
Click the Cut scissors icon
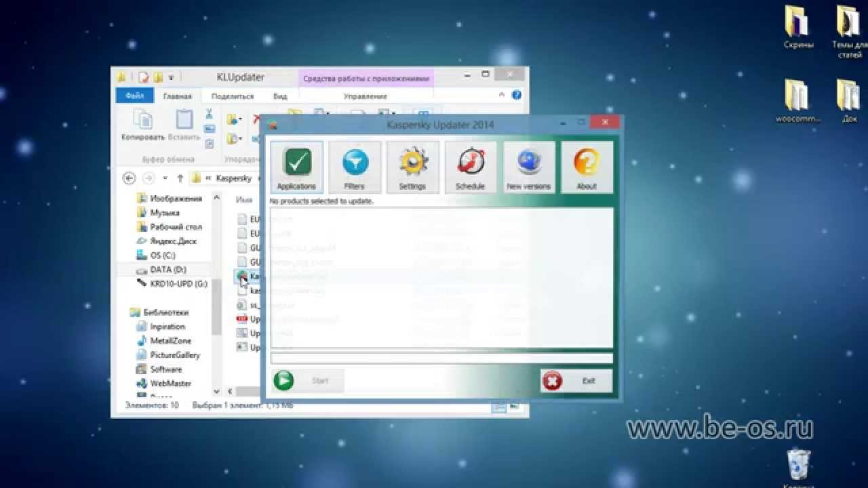[x=210, y=114]
